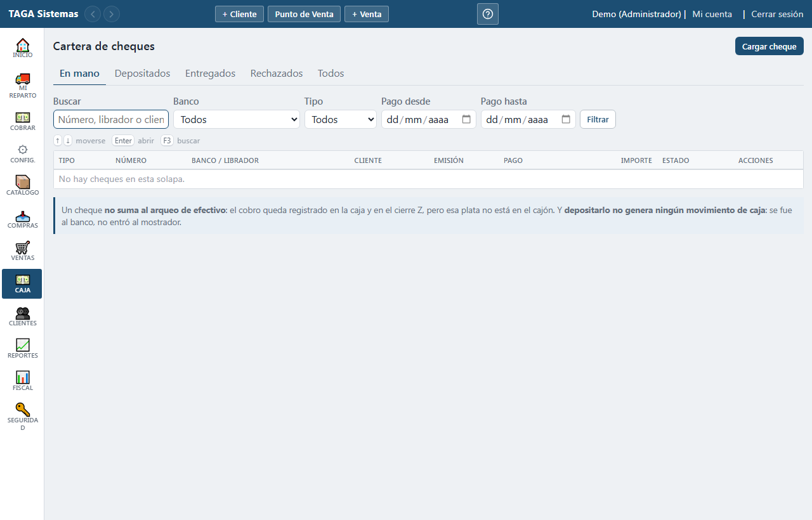Click the + Venta button
The height and width of the screenshot is (520, 812).
click(x=367, y=14)
